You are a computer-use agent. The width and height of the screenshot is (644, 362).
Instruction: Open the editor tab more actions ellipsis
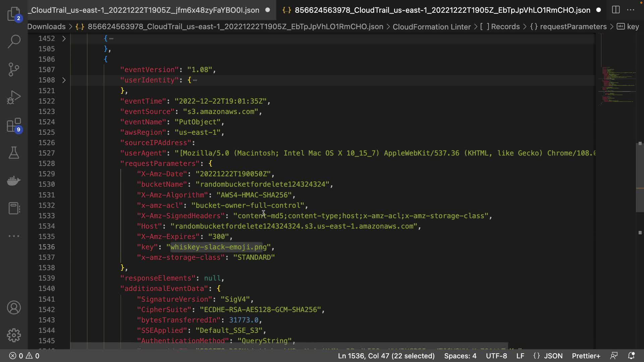[x=631, y=10]
